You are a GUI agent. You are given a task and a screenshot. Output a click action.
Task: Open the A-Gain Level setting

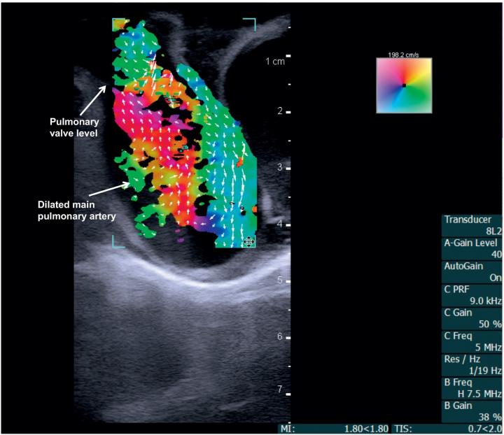[472, 248]
